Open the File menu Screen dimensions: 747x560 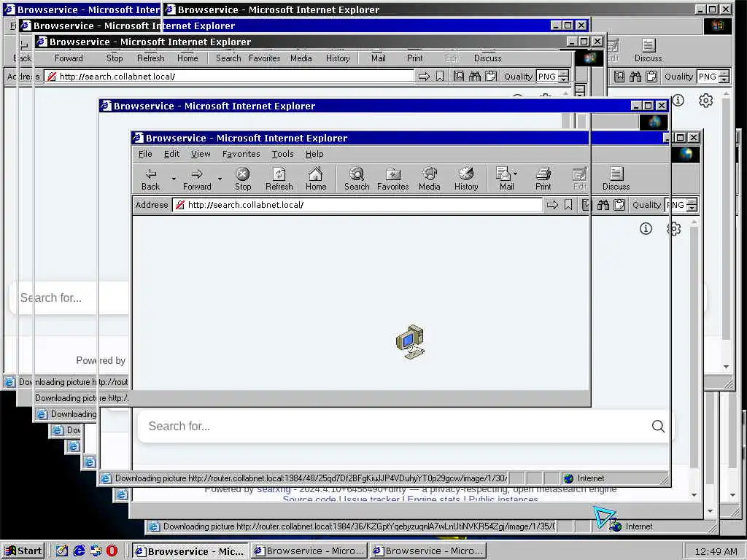[145, 154]
